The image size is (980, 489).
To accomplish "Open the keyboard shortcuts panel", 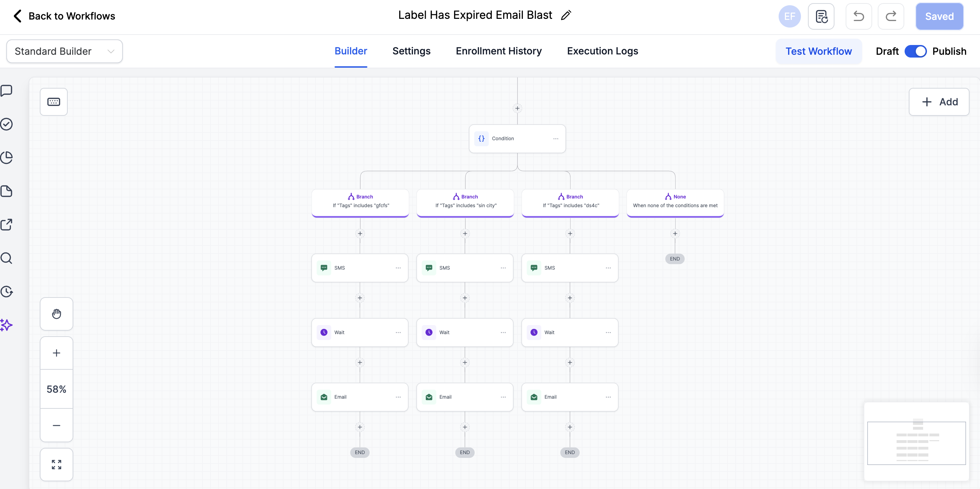I will pyautogui.click(x=54, y=101).
